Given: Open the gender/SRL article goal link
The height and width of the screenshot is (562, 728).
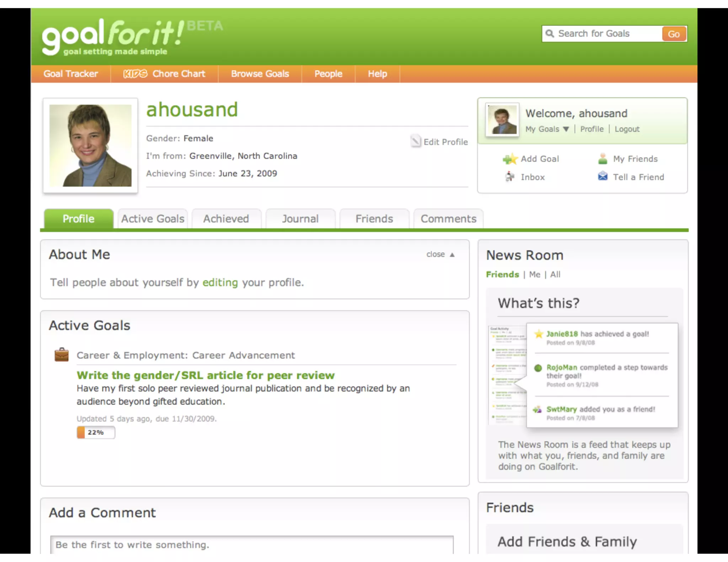Looking at the screenshot, I should point(205,375).
